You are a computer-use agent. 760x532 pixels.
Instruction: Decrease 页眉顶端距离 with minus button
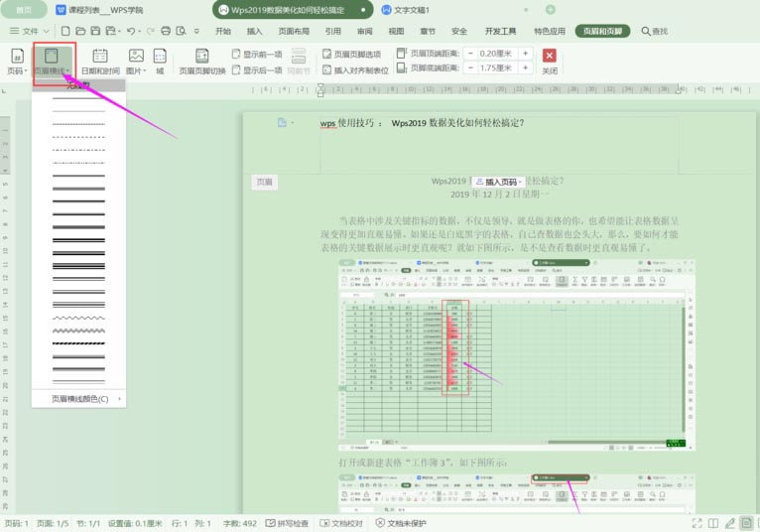(x=469, y=54)
